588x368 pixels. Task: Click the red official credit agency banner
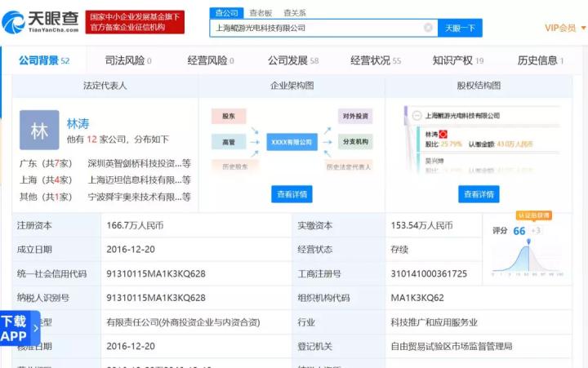click(x=135, y=22)
